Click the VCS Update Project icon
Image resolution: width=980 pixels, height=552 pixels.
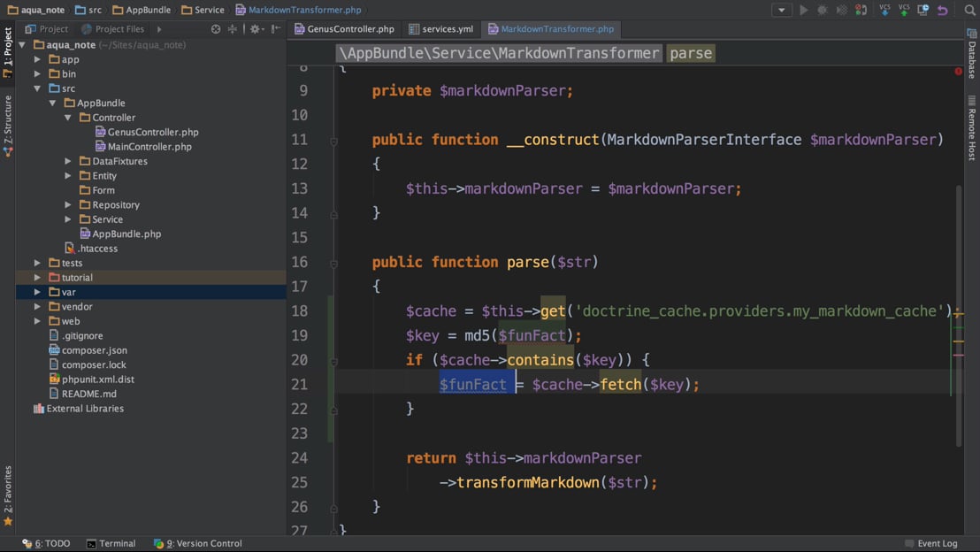(x=884, y=10)
